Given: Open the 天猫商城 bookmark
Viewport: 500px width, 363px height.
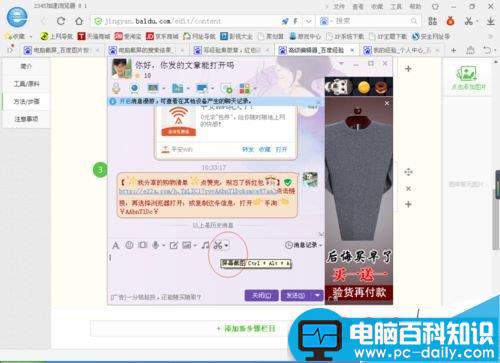Looking at the screenshot, I should pyautogui.click(x=94, y=36).
